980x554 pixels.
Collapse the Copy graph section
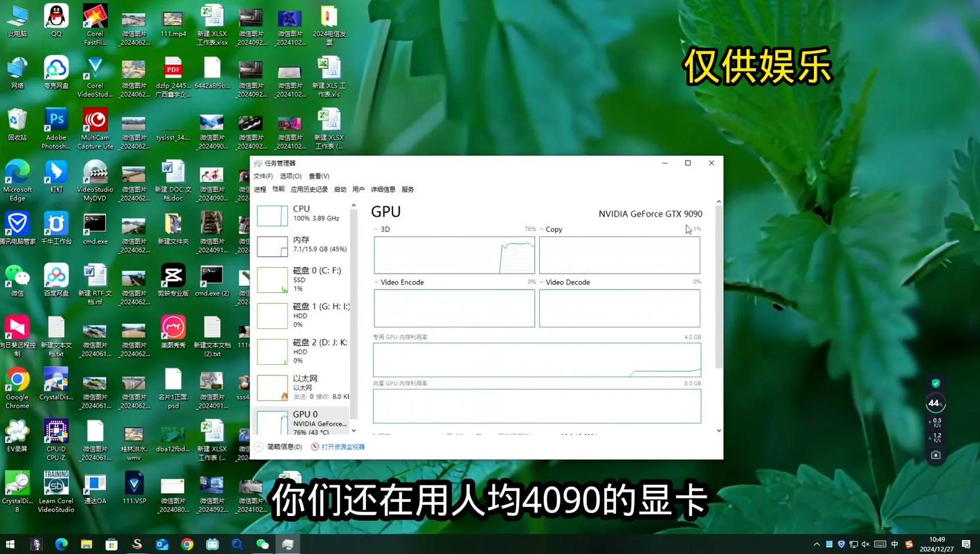pos(542,229)
